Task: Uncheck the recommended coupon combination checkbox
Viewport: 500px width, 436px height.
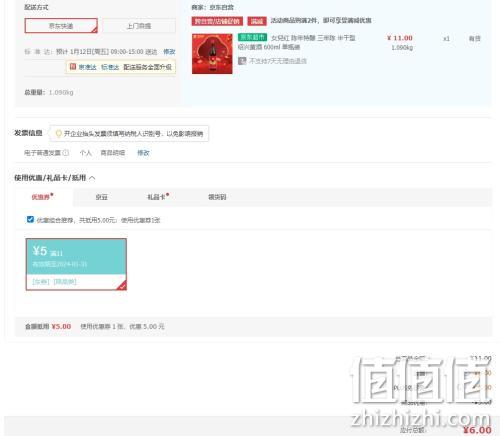Action: 30,219
